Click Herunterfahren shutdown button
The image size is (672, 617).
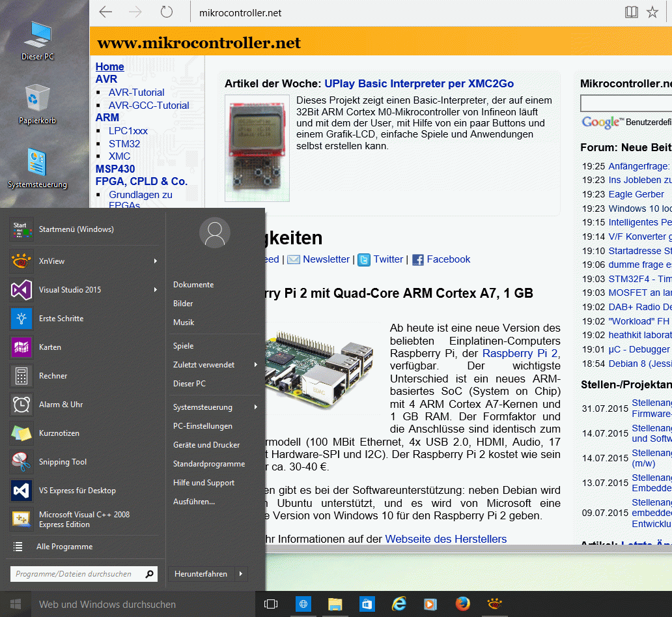coord(201,574)
